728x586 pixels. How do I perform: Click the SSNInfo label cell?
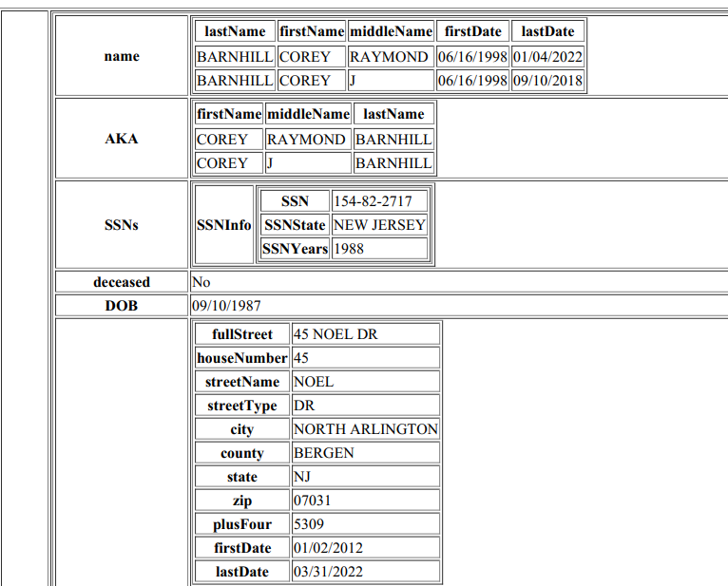223,225
